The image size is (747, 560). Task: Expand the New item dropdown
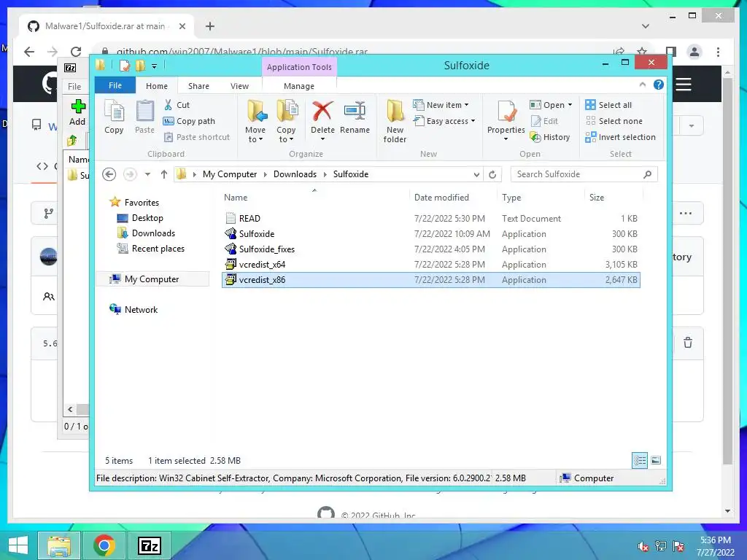[441, 105]
